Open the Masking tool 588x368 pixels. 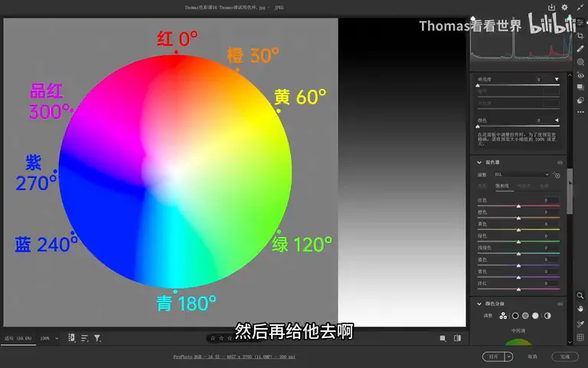(x=580, y=61)
